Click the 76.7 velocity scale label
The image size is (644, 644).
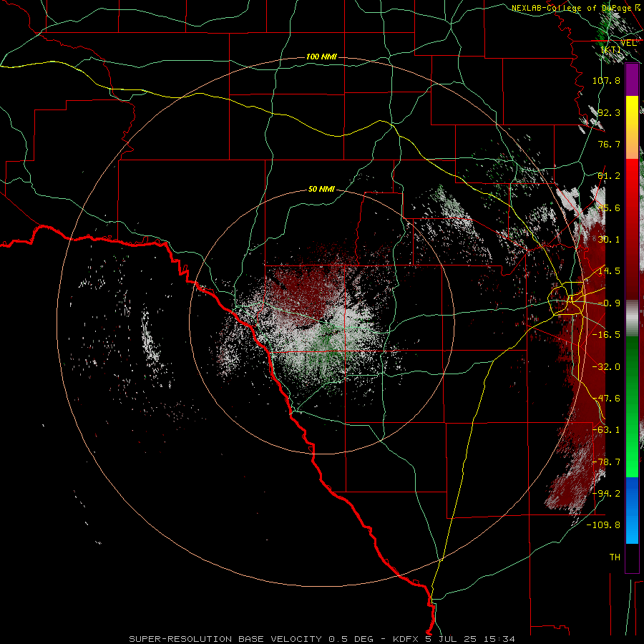click(609, 144)
